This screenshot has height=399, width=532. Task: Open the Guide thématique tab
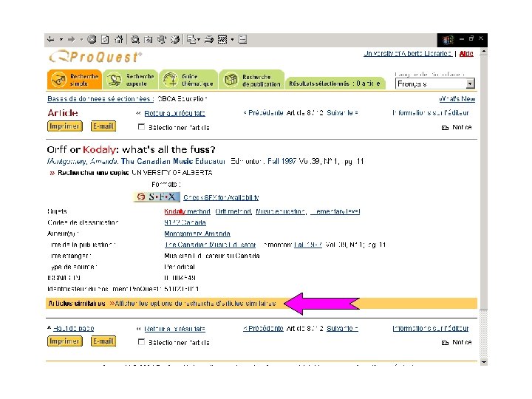[x=188, y=80]
